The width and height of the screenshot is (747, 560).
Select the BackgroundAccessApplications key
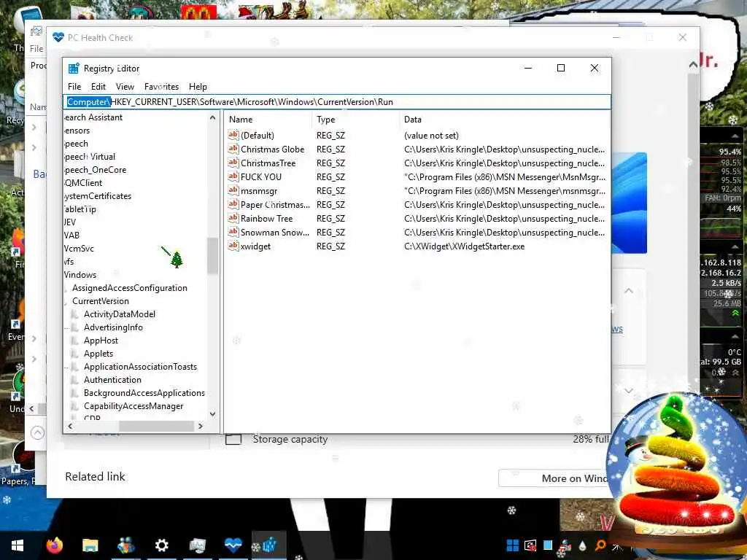(x=144, y=393)
